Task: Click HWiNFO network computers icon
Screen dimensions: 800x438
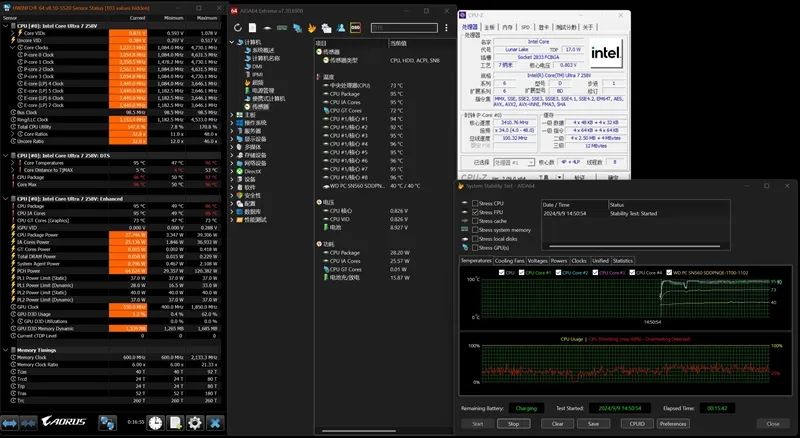Action: click(x=107, y=423)
